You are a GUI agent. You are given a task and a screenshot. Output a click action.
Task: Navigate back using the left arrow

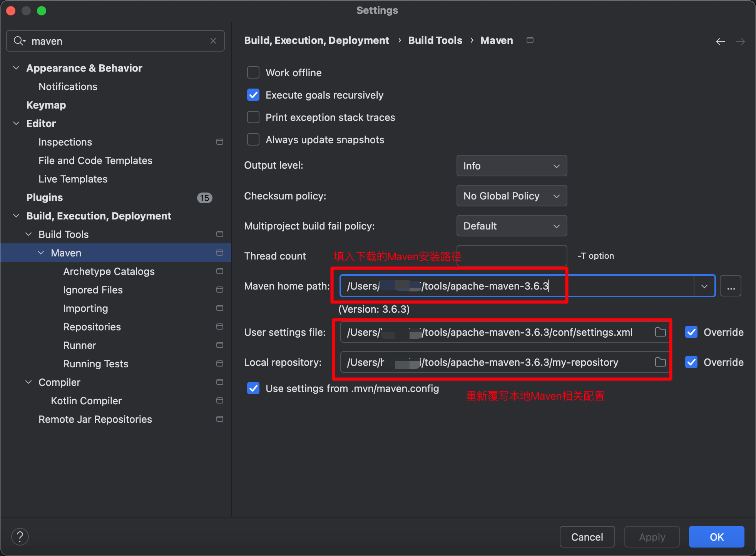720,41
